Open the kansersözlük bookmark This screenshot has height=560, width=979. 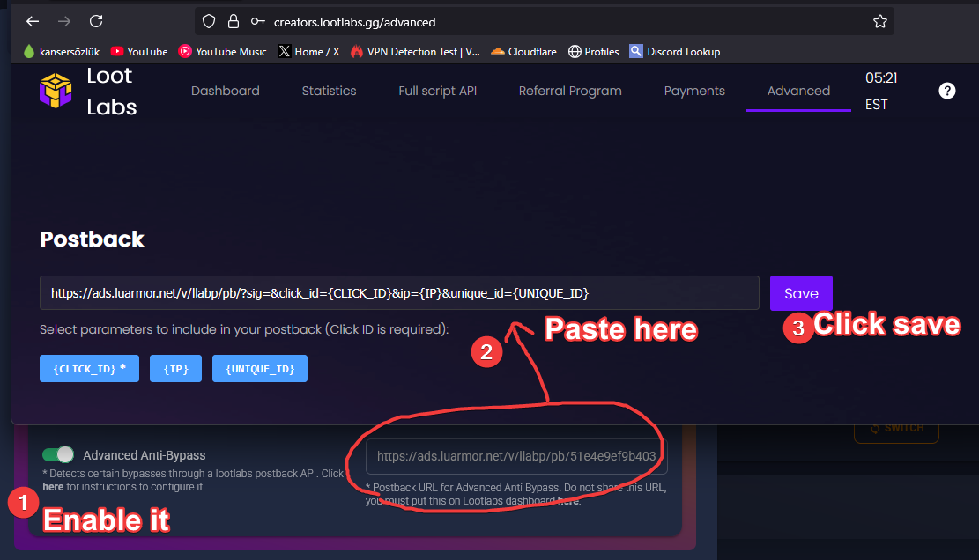tap(61, 52)
